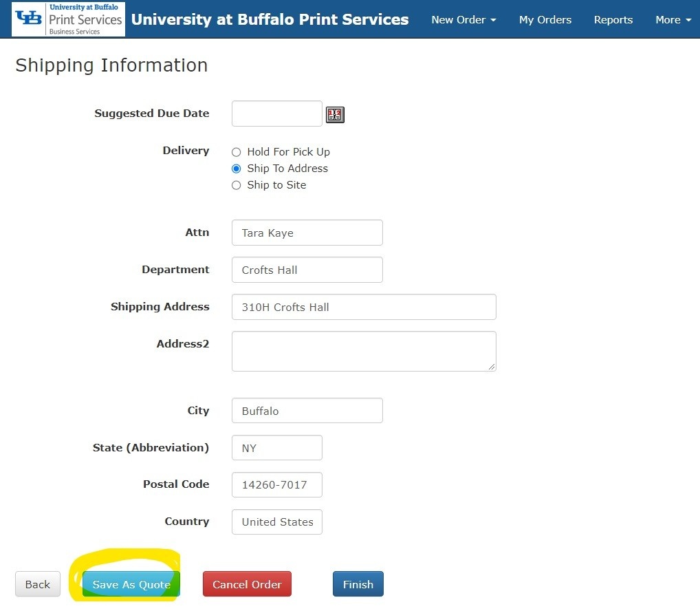Screen dimensions: 700x611
Task: Select the Postal Code input field
Action: (x=276, y=484)
